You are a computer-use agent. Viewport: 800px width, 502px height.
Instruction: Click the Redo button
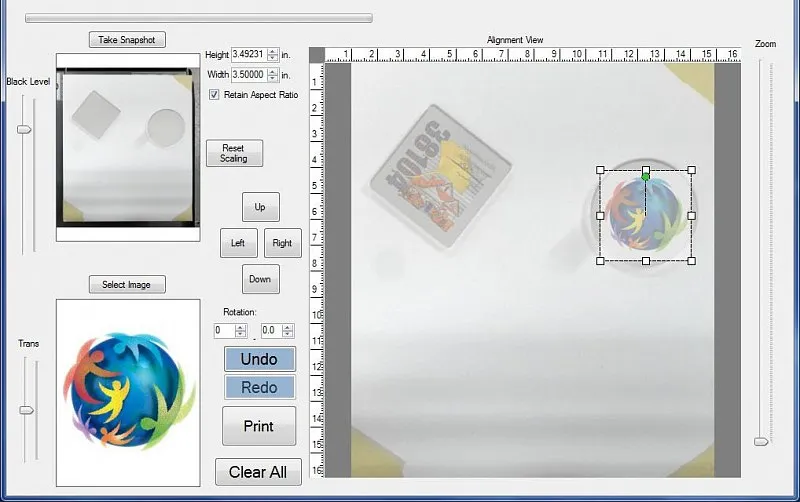pyautogui.click(x=259, y=387)
